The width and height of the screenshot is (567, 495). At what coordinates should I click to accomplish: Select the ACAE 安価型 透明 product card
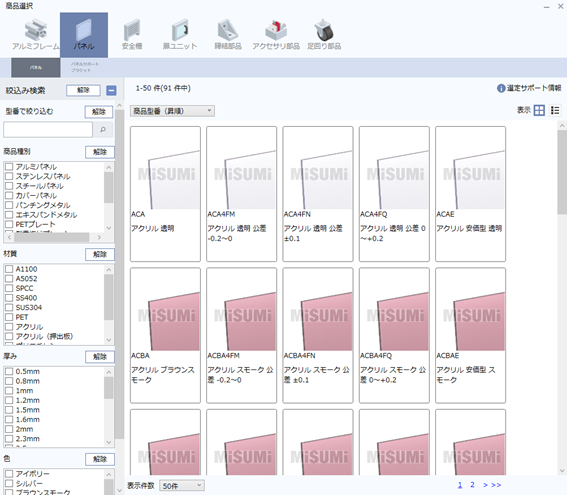click(470, 194)
